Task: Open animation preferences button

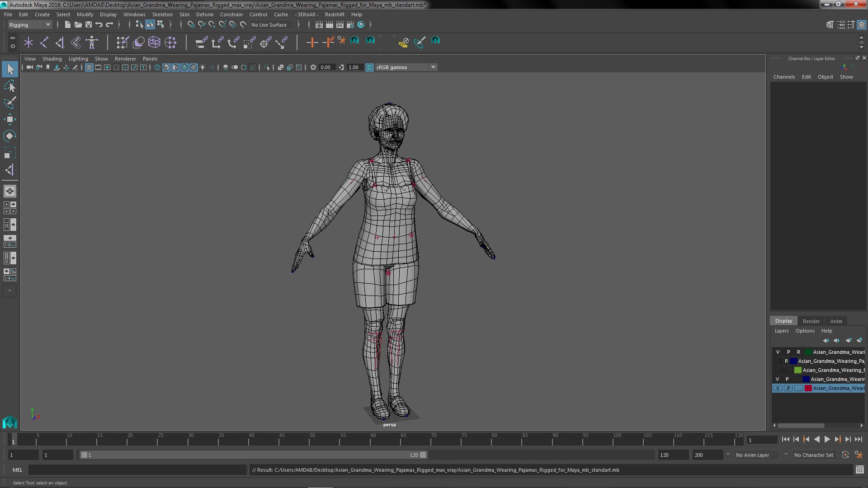Action: 858,455
